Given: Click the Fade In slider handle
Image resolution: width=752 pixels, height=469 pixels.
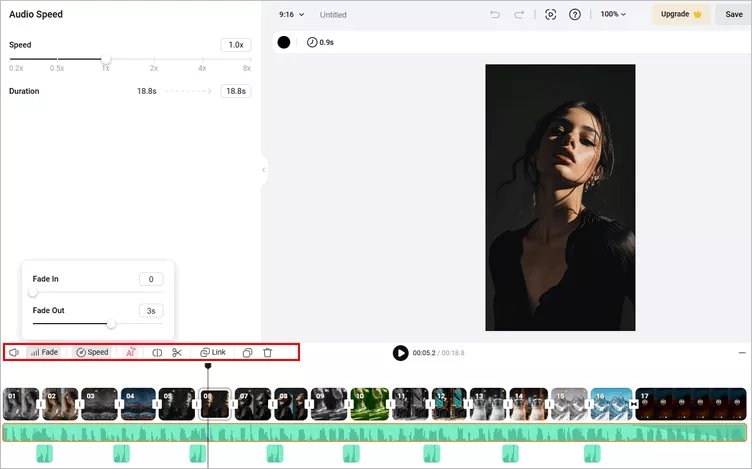Looking at the screenshot, I should pyautogui.click(x=33, y=292).
